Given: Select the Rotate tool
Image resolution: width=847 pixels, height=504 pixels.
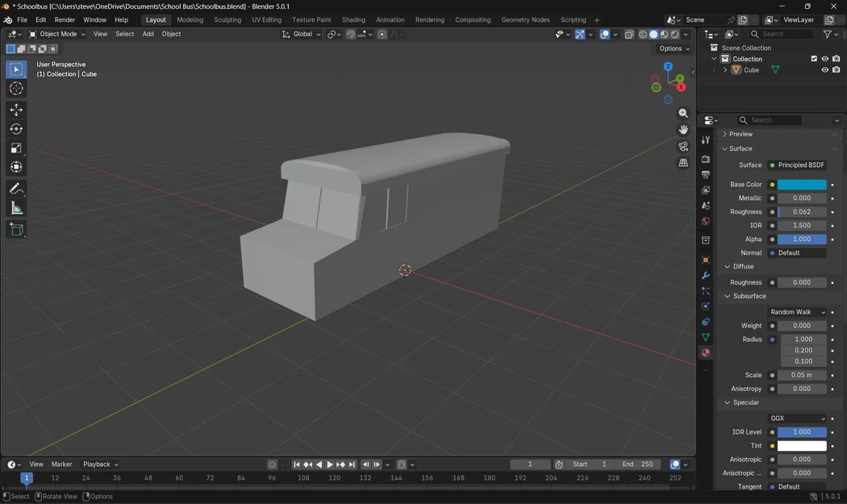Looking at the screenshot, I should (x=16, y=129).
